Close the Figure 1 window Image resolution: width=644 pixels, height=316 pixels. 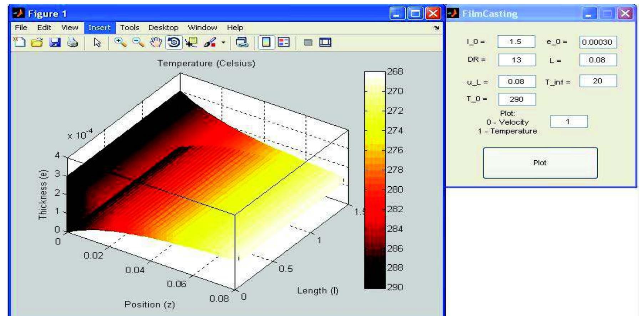[433, 14]
